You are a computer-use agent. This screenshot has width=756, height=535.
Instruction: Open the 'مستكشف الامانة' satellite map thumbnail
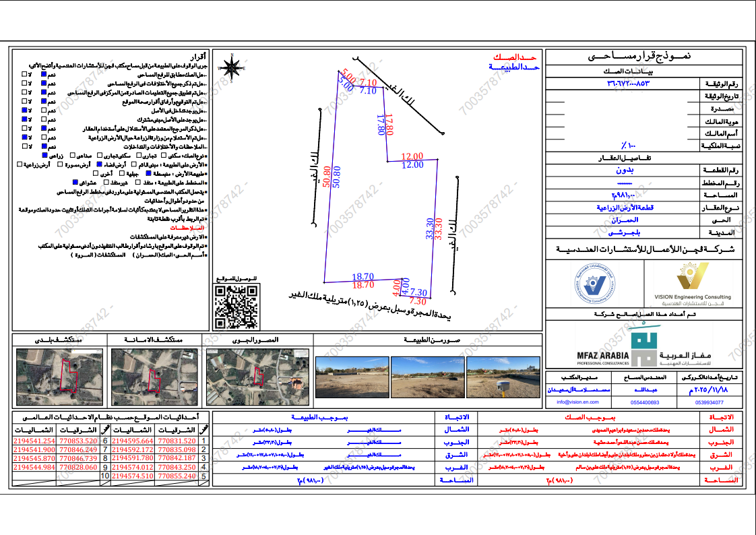pos(154,377)
